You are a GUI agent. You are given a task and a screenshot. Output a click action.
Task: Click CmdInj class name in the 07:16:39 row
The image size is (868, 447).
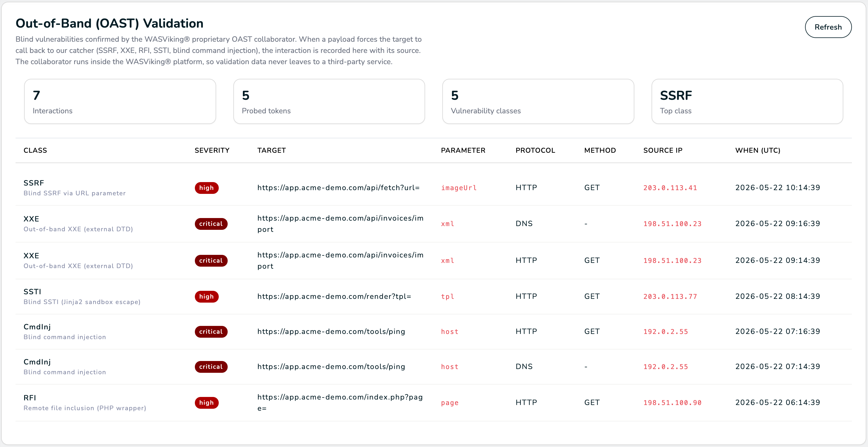click(37, 327)
